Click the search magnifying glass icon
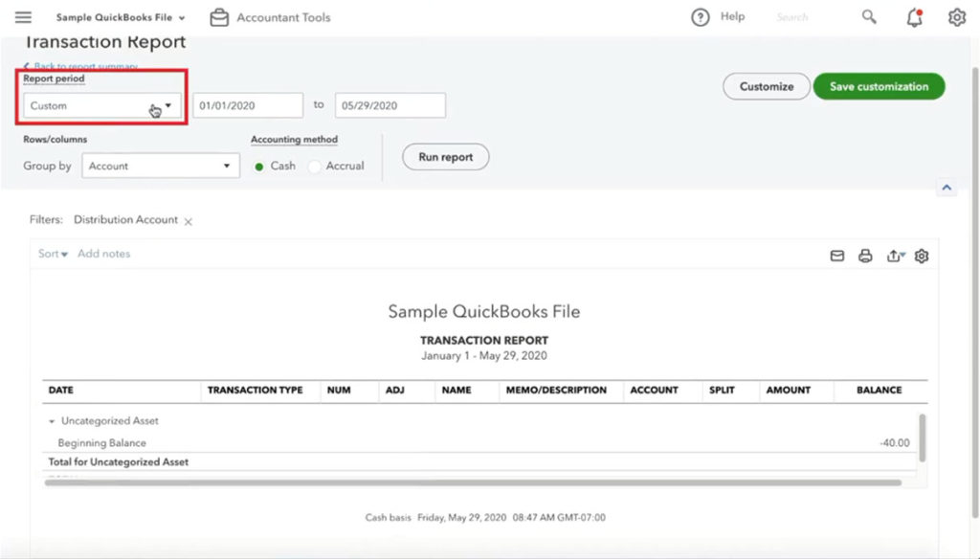The width and height of the screenshot is (980, 559). click(868, 16)
